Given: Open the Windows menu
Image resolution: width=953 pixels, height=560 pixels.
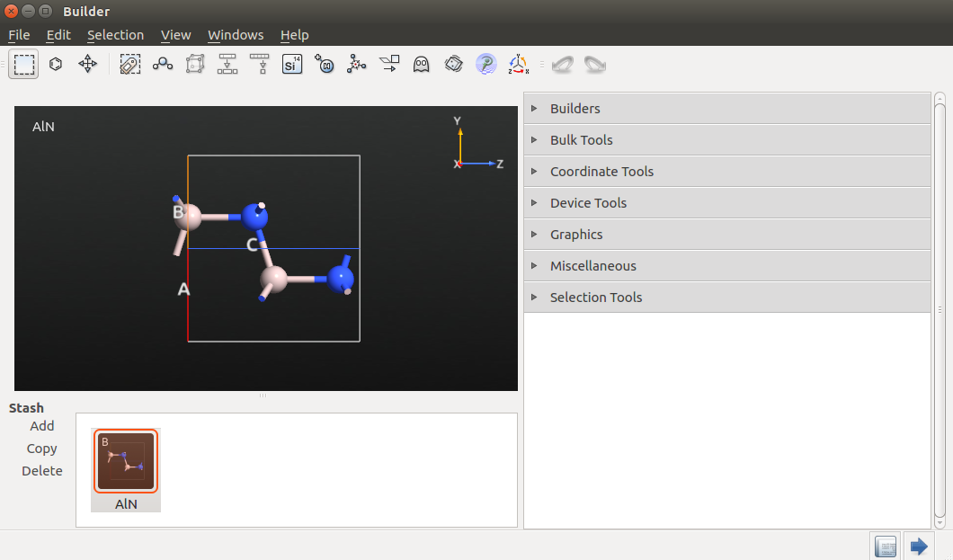Looking at the screenshot, I should [x=236, y=35].
